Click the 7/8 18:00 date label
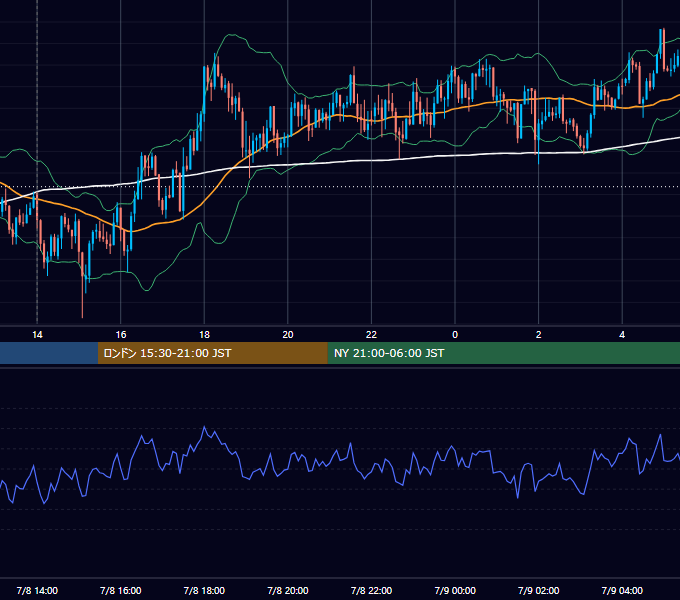680x600 pixels. 204,590
